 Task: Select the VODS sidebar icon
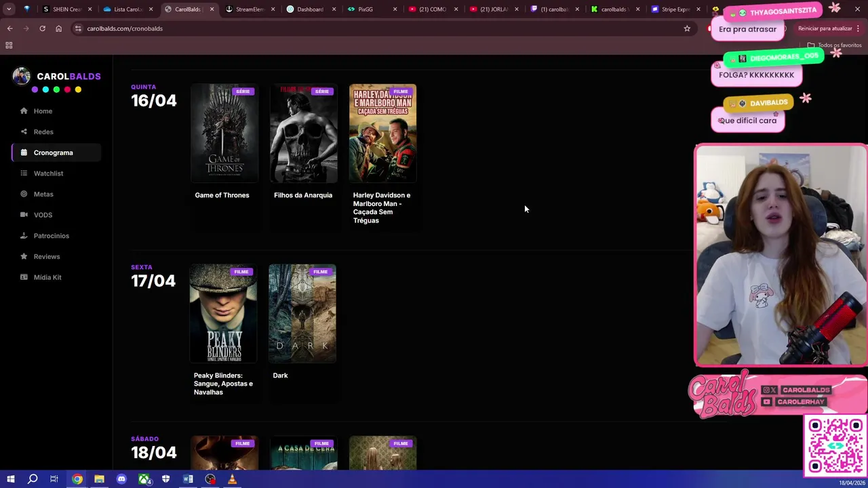[24, 215]
